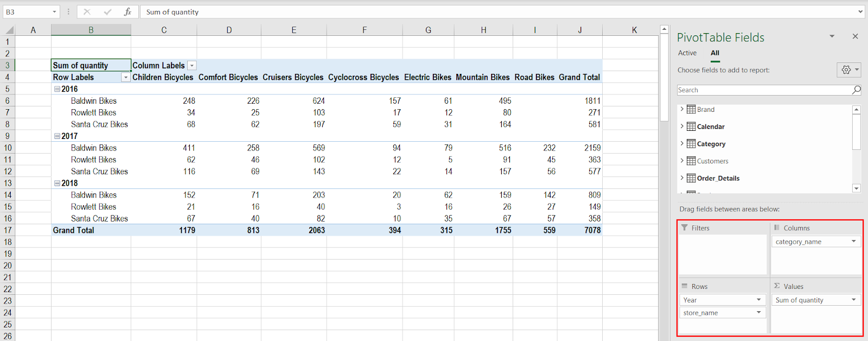Open Sum of quantity dropdown in Values
The width and height of the screenshot is (868, 341).
coord(854,300)
